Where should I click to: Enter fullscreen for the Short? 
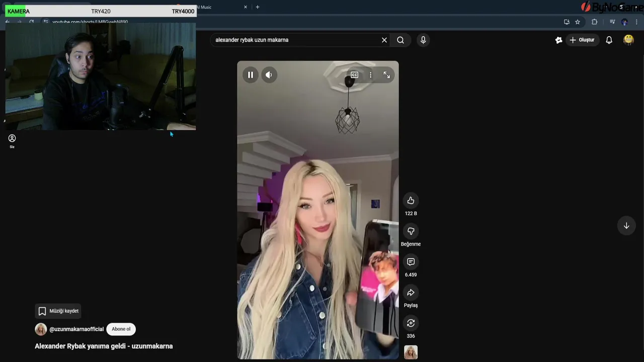386,75
